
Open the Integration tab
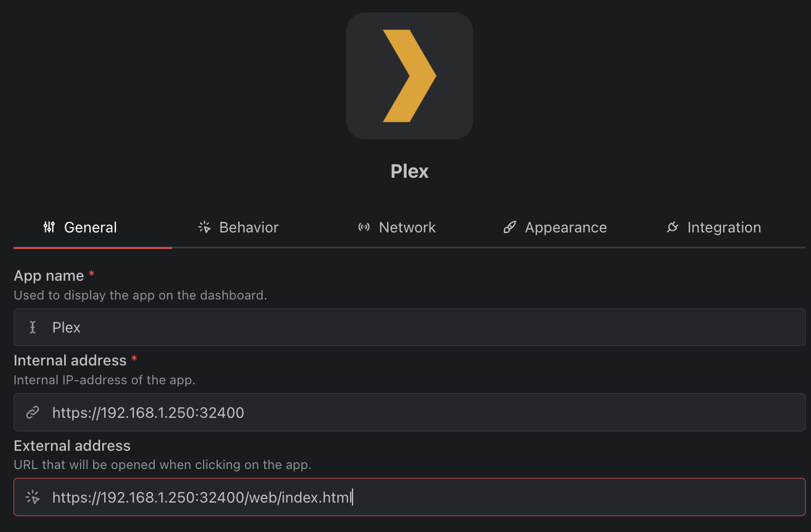click(724, 228)
